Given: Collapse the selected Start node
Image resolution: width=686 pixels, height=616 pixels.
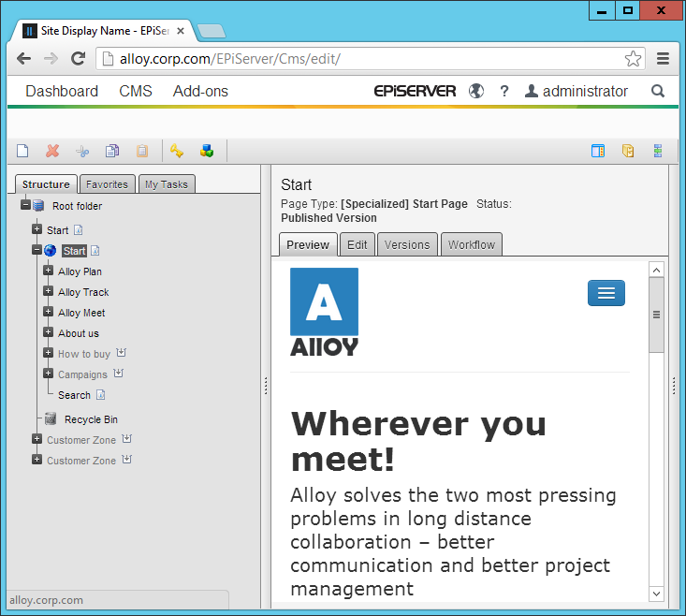Looking at the screenshot, I should coord(36,250).
